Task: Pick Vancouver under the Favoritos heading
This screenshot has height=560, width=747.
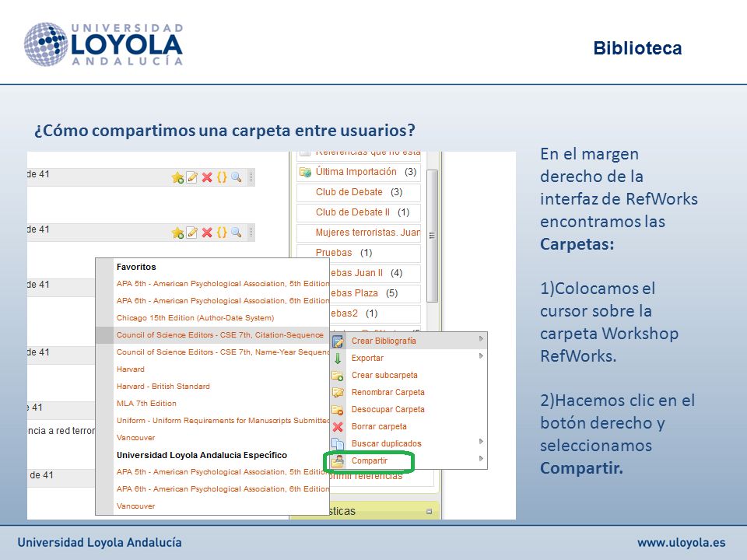Action: point(135,438)
